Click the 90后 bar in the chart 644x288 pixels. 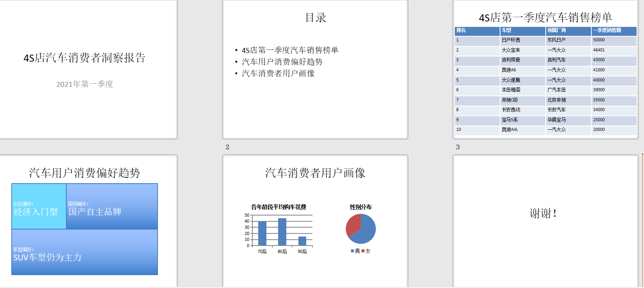[x=302, y=241]
